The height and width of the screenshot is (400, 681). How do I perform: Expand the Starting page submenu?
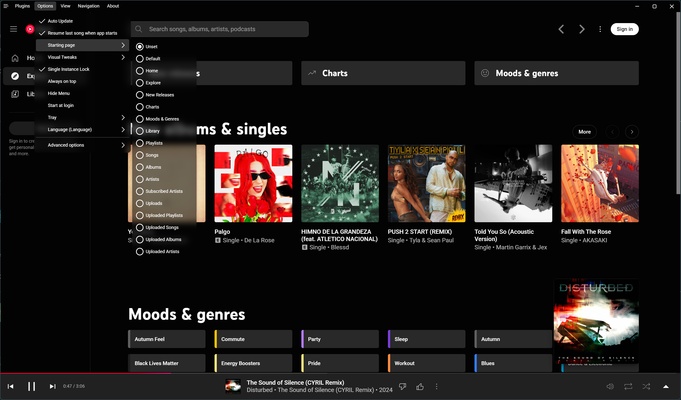pos(83,45)
